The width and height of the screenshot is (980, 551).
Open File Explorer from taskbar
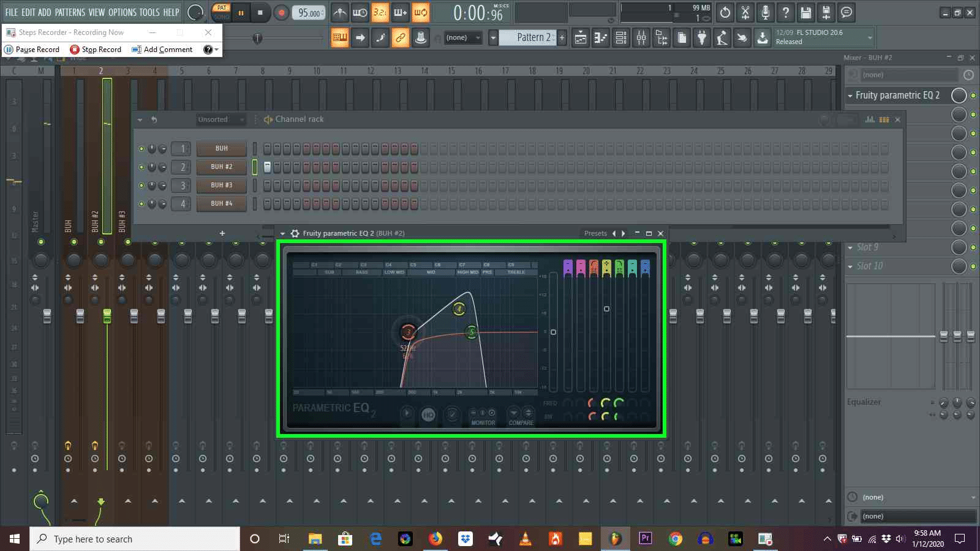click(315, 539)
